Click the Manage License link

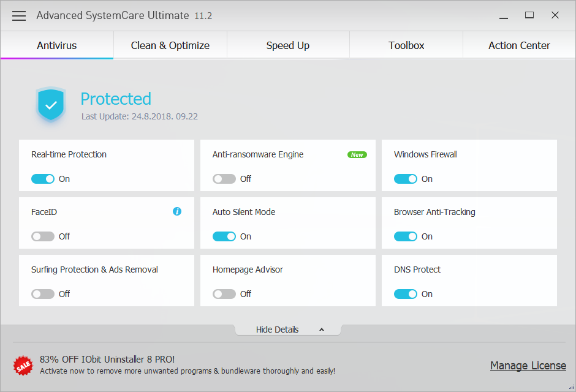pos(528,366)
